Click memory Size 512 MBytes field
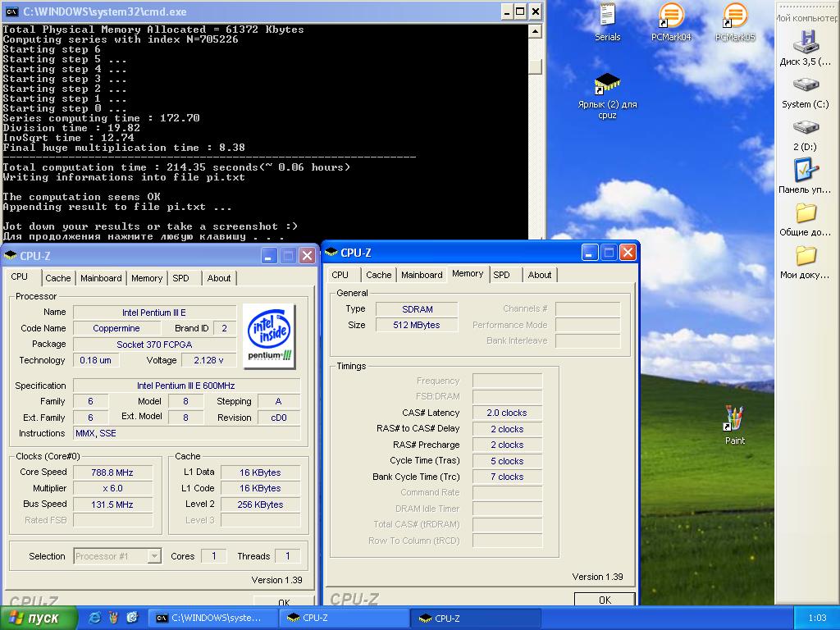Viewport: 840px width, 630px height. pos(417,325)
